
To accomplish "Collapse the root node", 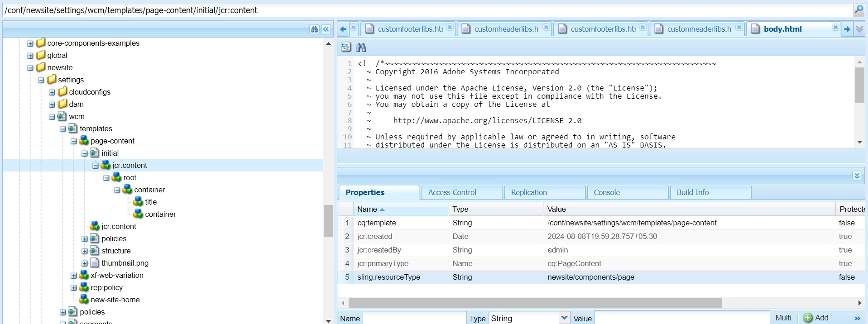I will click(x=106, y=178).
